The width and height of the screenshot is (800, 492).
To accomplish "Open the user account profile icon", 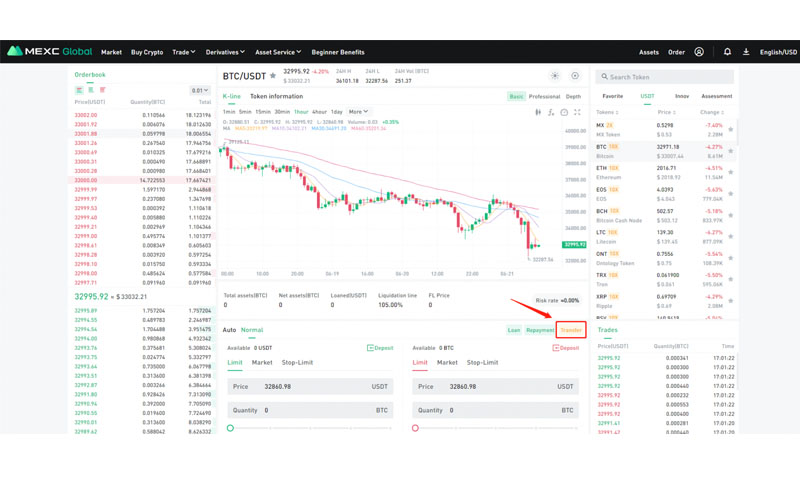I will tap(699, 52).
